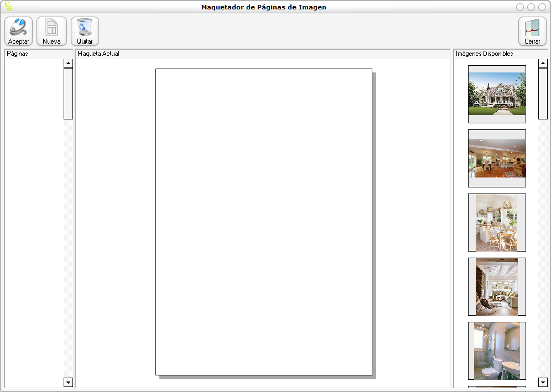Image resolution: width=551 pixels, height=392 pixels.
Task: Click the Páginas scrollbar thumb
Action: (68, 93)
